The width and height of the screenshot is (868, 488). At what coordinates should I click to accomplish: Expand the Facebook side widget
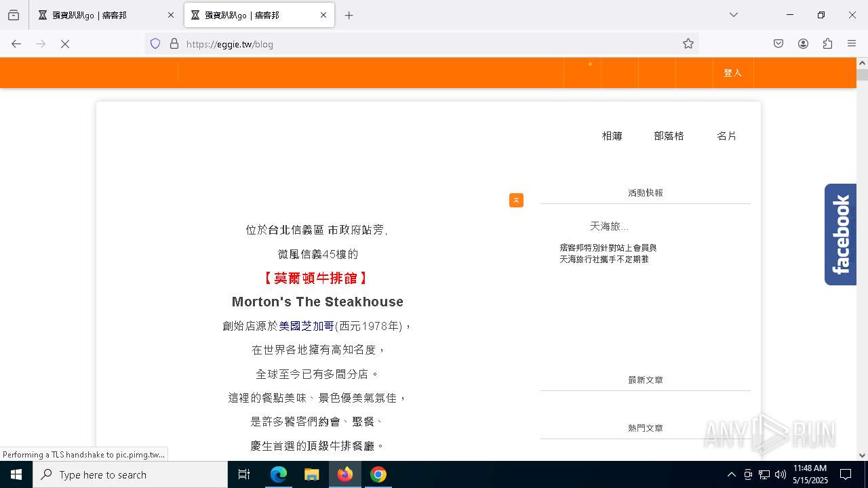pyautogui.click(x=840, y=235)
